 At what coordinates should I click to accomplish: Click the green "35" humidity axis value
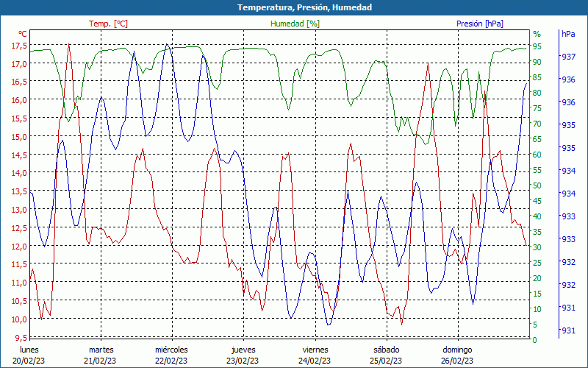[537, 232]
